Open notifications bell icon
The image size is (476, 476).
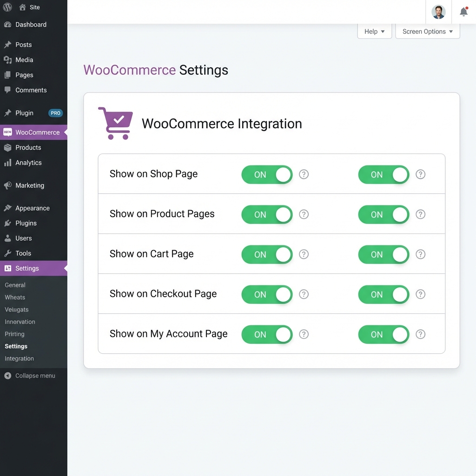[463, 12]
